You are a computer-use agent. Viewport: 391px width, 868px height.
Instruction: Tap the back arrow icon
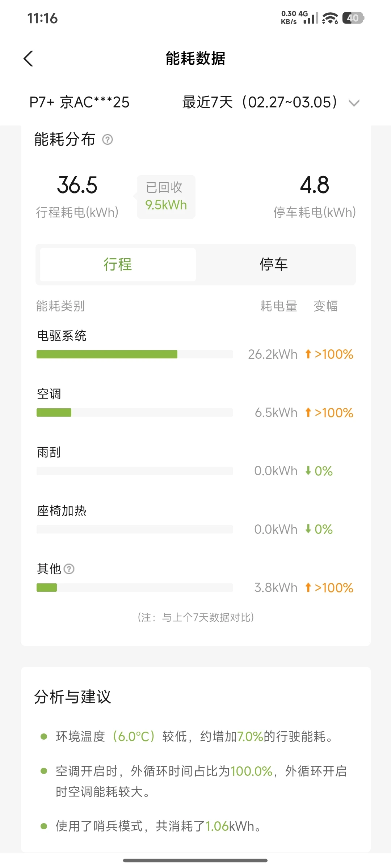click(x=28, y=59)
